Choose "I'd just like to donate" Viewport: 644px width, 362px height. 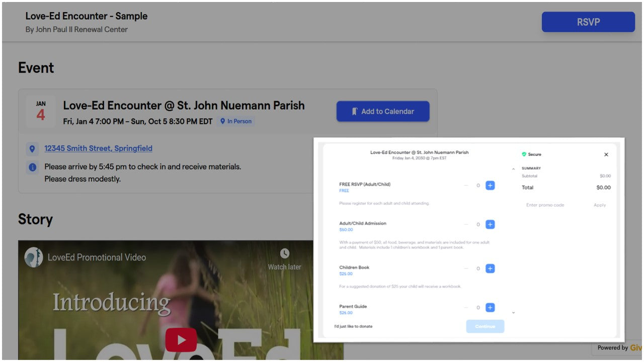pos(354,326)
